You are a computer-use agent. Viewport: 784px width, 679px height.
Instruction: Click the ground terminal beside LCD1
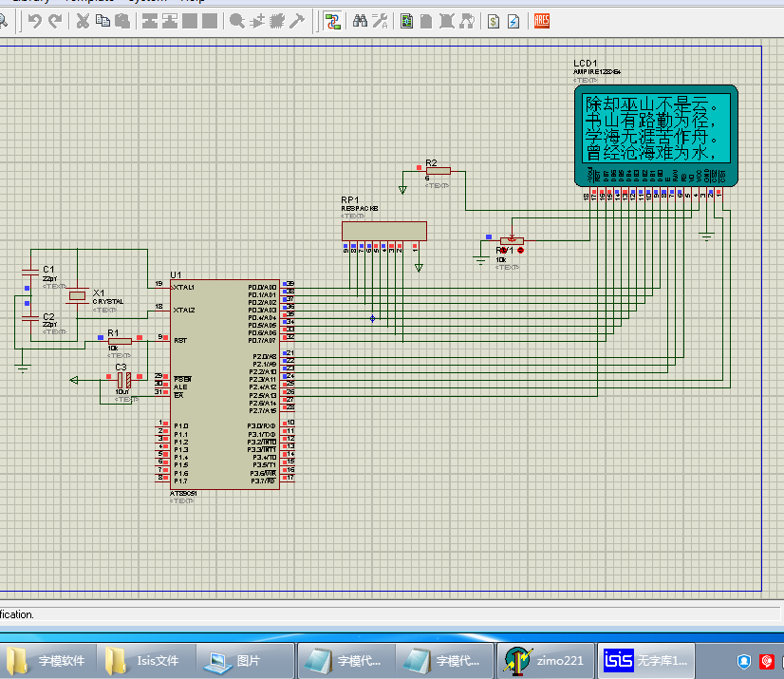point(706,236)
